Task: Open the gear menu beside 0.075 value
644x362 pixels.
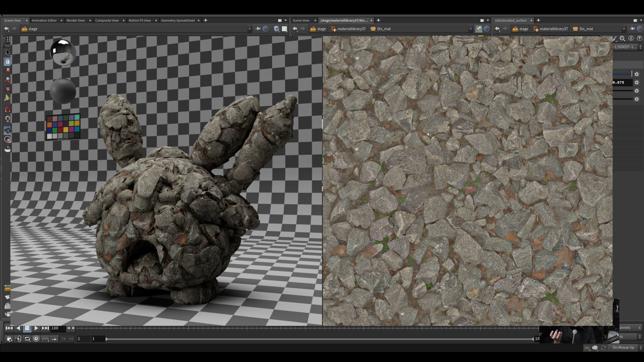Action: coord(637,83)
